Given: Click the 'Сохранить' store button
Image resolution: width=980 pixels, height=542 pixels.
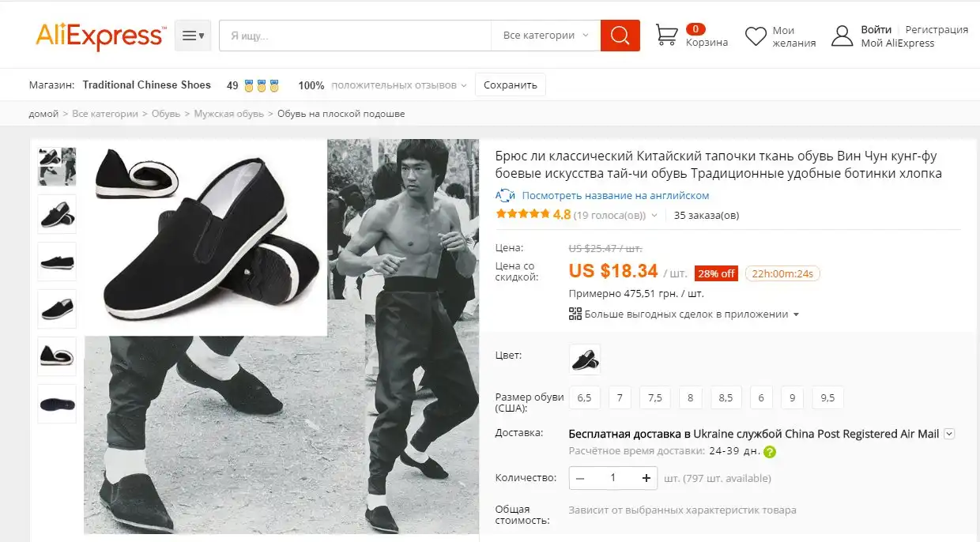Looking at the screenshot, I should 510,85.
